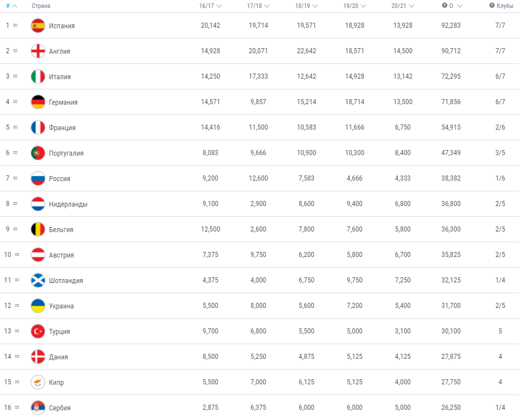Image resolution: width=519 pixels, height=420 pixels.
Task: Click the England flag icon
Action: click(38, 51)
